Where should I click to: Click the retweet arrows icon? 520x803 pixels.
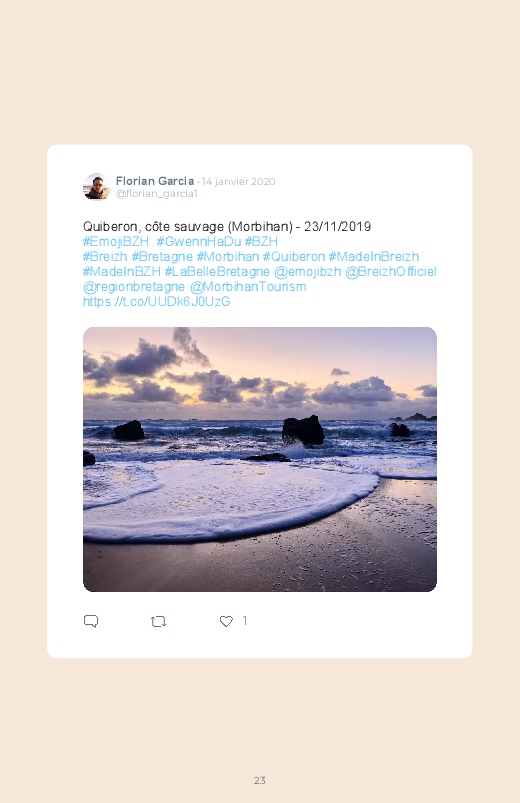point(158,621)
